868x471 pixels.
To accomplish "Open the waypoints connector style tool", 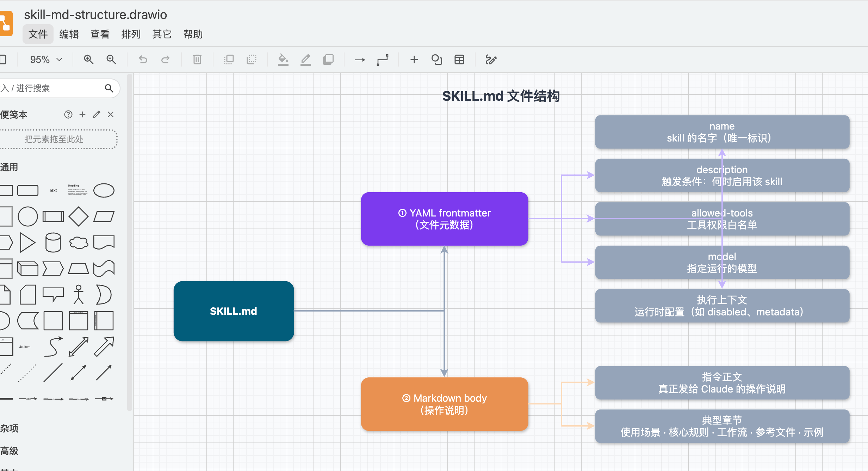I will [x=383, y=59].
